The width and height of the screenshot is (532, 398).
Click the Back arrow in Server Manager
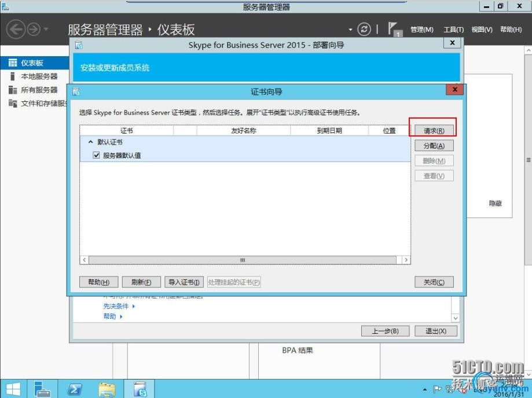click(x=16, y=30)
